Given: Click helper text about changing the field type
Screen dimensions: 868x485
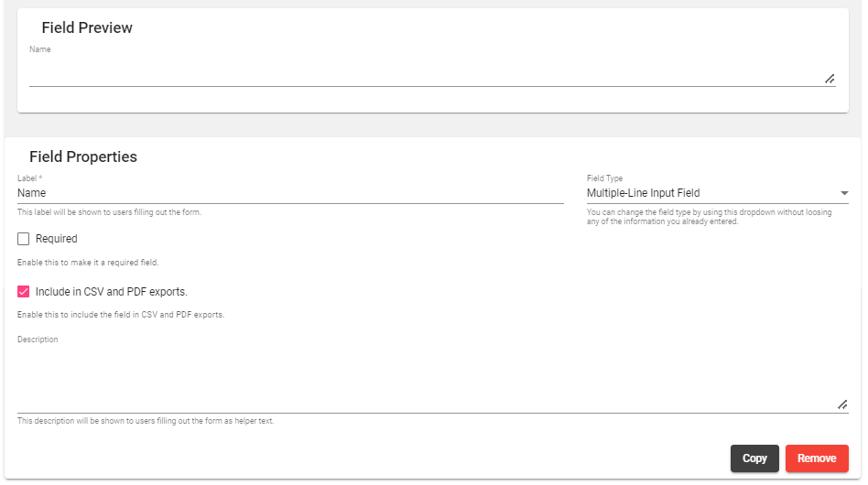Looking at the screenshot, I should 709,217.
